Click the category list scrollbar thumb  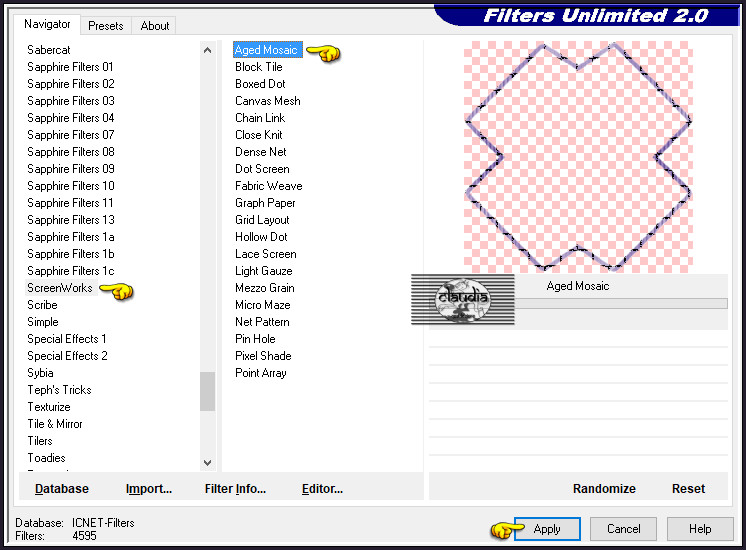pos(207,391)
